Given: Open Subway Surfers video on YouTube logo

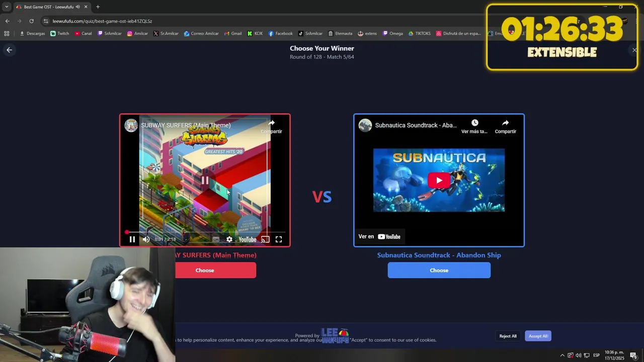Looking at the screenshot, I should (x=247, y=239).
